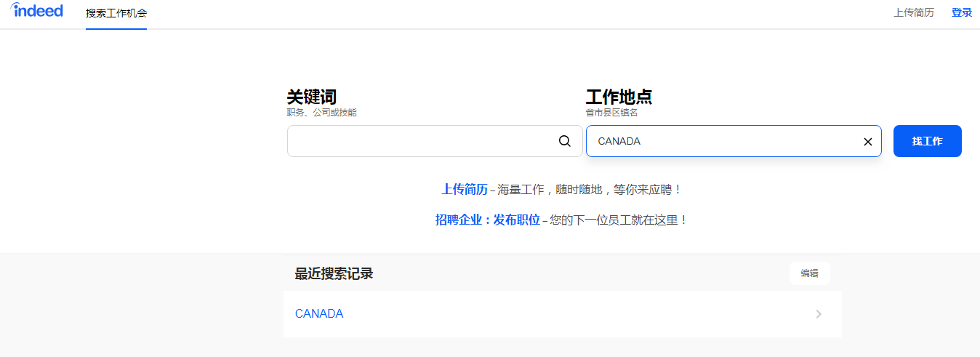Click the 您的下一位员工就在这里 tagline text

[618, 220]
